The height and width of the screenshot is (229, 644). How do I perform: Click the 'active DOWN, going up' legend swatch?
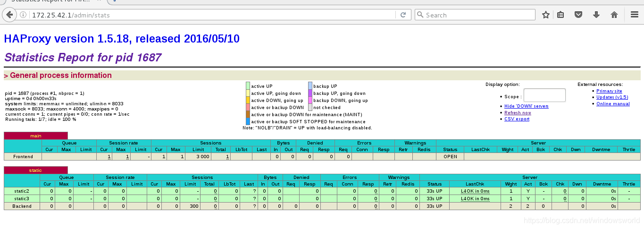248,100
